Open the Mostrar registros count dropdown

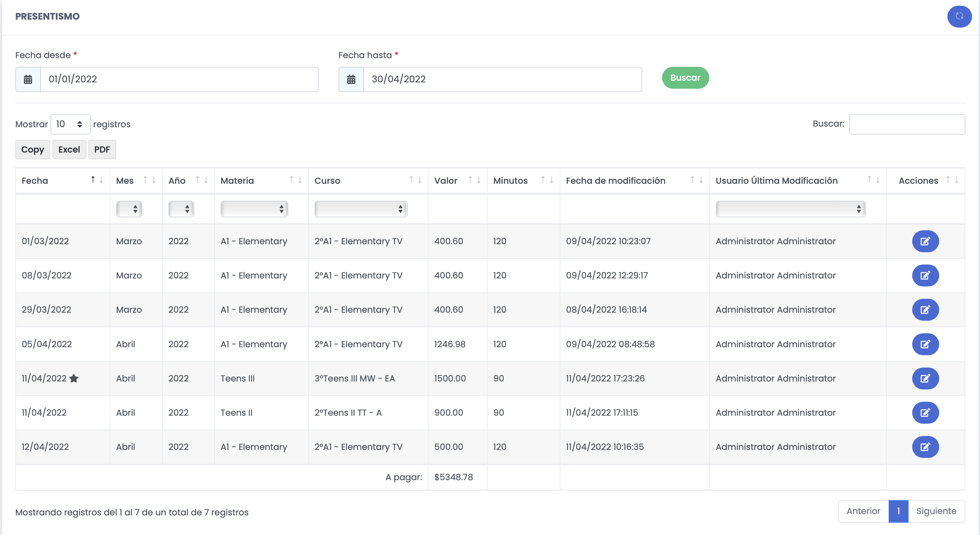(x=70, y=124)
